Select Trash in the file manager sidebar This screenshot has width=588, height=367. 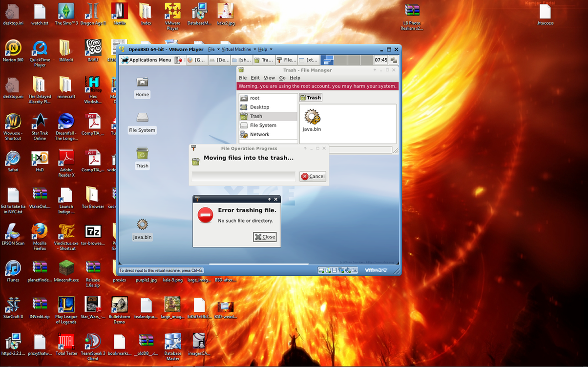pyautogui.click(x=268, y=116)
